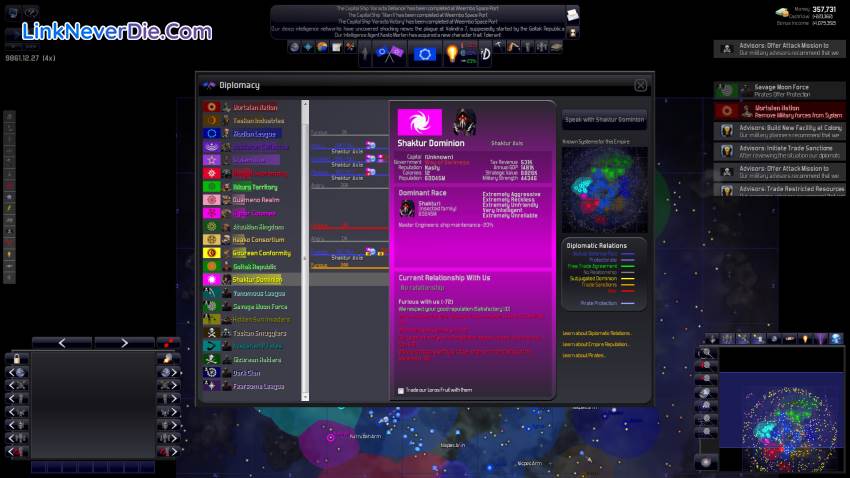Click the flat ship icon at toolbar end
The height and width of the screenshot is (478, 850).
click(x=556, y=47)
